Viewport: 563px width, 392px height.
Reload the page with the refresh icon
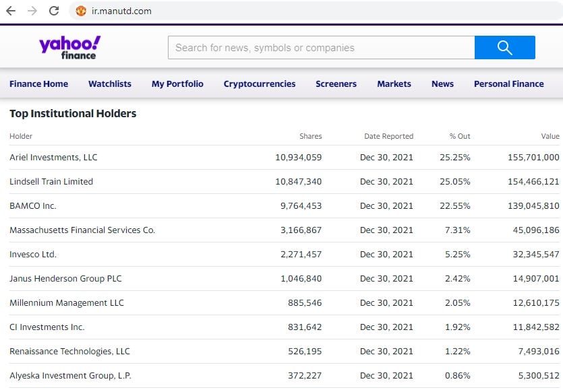pos(54,11)
